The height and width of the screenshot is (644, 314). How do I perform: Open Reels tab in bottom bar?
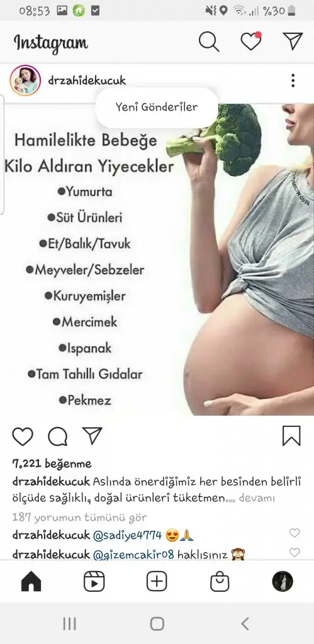point(94,582)
